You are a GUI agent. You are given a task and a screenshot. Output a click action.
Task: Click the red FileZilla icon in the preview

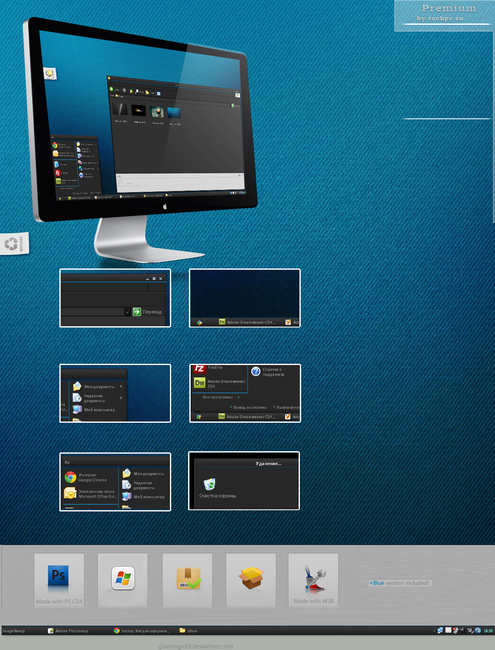(200, 369)
